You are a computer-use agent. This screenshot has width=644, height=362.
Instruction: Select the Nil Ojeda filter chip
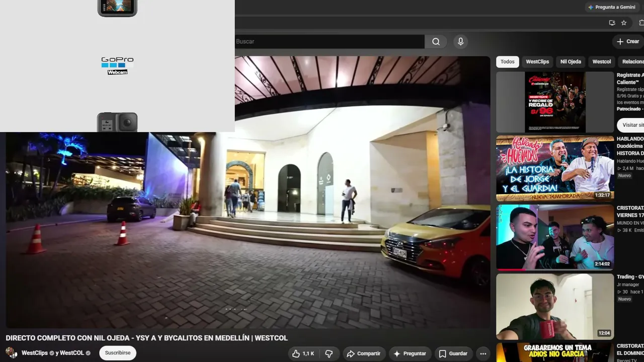(x=571, y=62)
